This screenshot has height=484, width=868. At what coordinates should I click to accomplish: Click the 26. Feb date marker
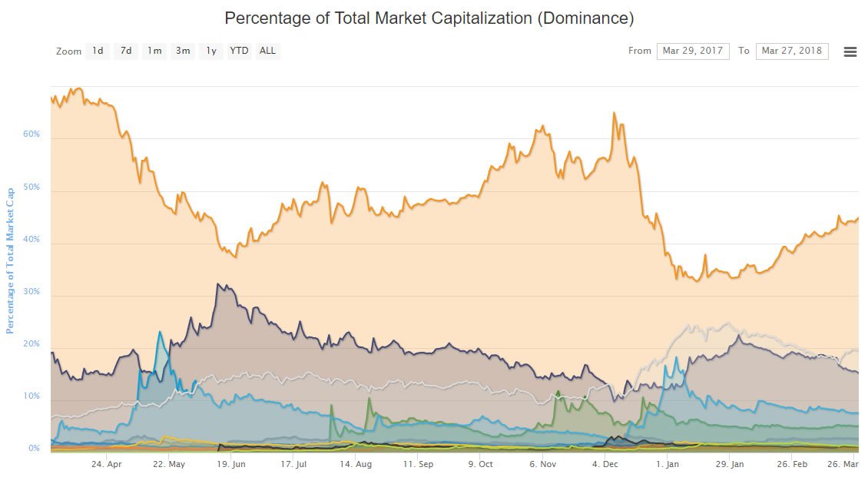click(x=792, y=464)
